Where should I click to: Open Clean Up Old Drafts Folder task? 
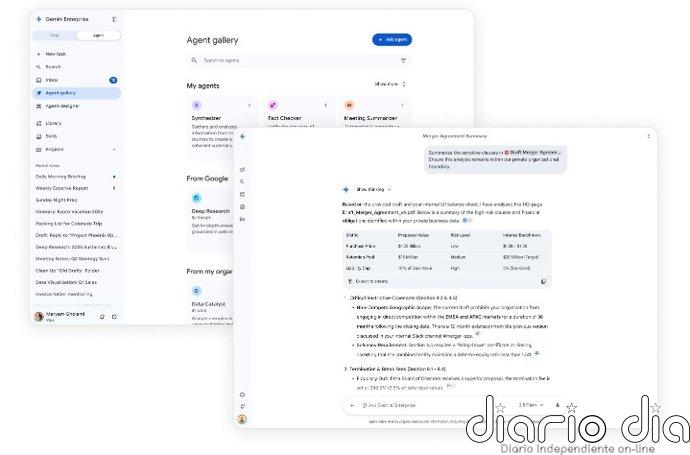click(67, 271)
